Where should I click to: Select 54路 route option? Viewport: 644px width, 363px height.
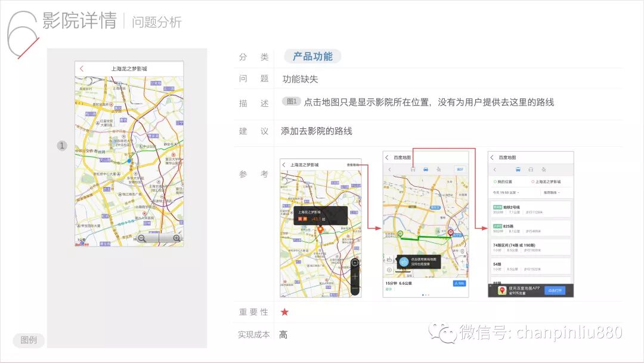point(530,266)
